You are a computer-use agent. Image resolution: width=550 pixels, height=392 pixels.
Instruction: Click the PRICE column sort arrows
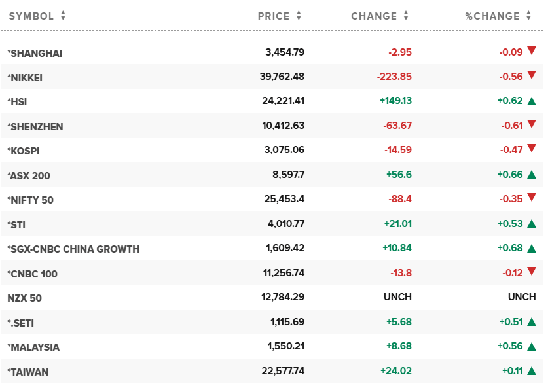click(299, 16)
